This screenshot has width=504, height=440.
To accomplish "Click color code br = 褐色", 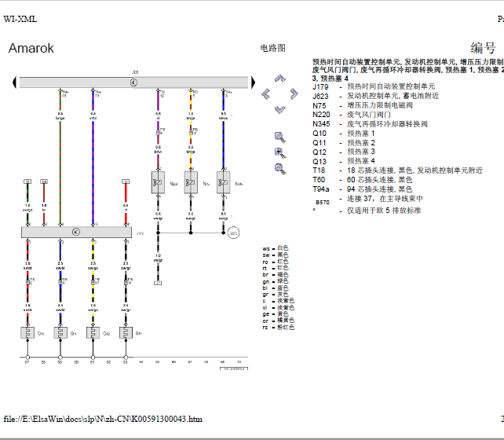I will [276, 274].
